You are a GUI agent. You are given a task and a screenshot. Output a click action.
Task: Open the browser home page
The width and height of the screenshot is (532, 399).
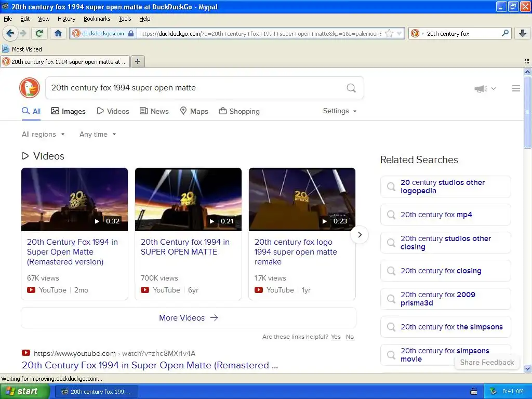point(58,33)
